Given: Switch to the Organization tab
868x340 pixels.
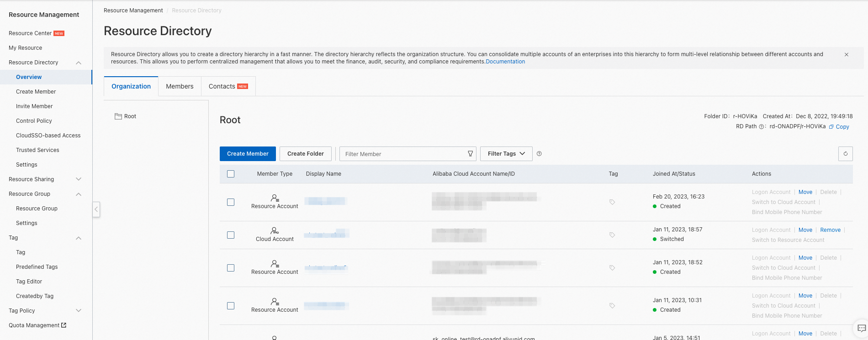Looking at the screenshot, I should tap(131, 86).
